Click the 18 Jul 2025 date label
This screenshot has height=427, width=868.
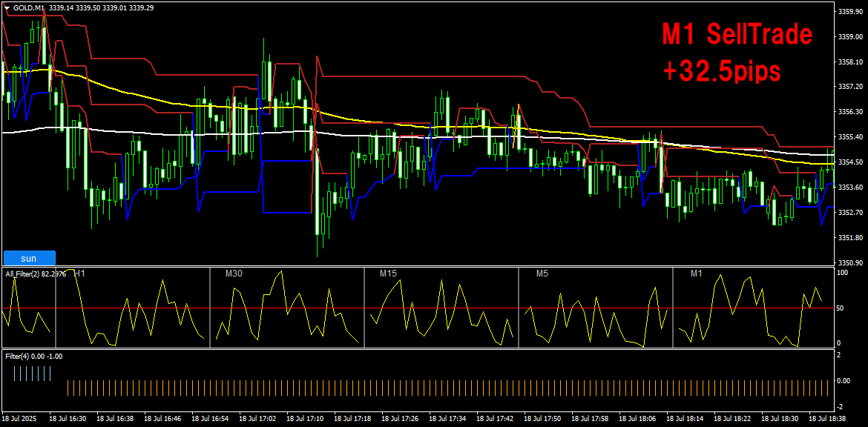pyautogui.click(x=21, y=420)
